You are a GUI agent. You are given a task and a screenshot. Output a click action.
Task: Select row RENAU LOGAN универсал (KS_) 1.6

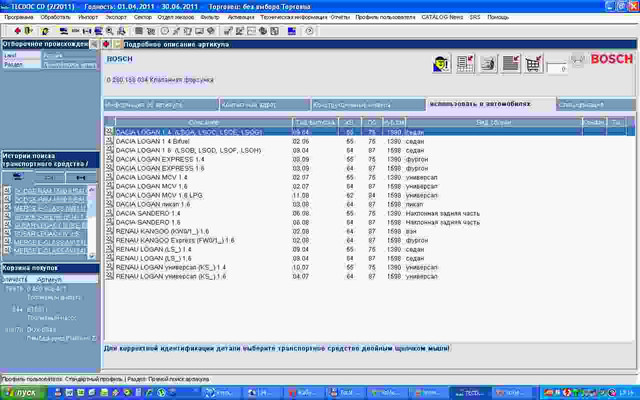pos(369,276)
